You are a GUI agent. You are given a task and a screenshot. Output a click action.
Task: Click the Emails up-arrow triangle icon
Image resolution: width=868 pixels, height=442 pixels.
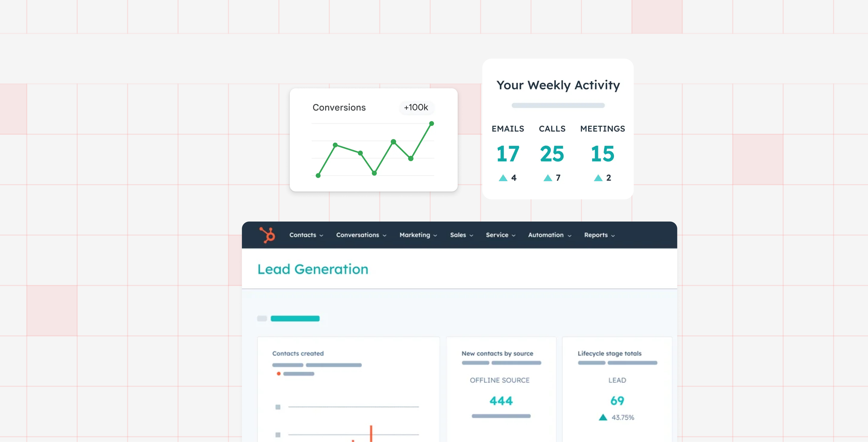pos(503,178)
